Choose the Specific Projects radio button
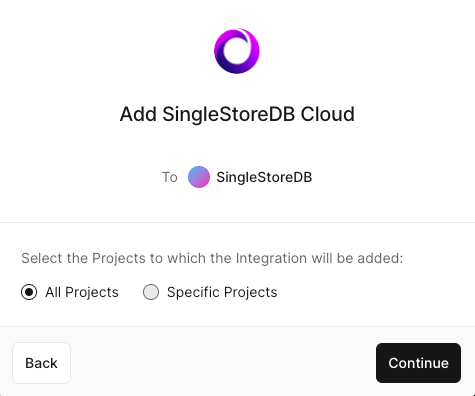475x396 pixels. 151,292
